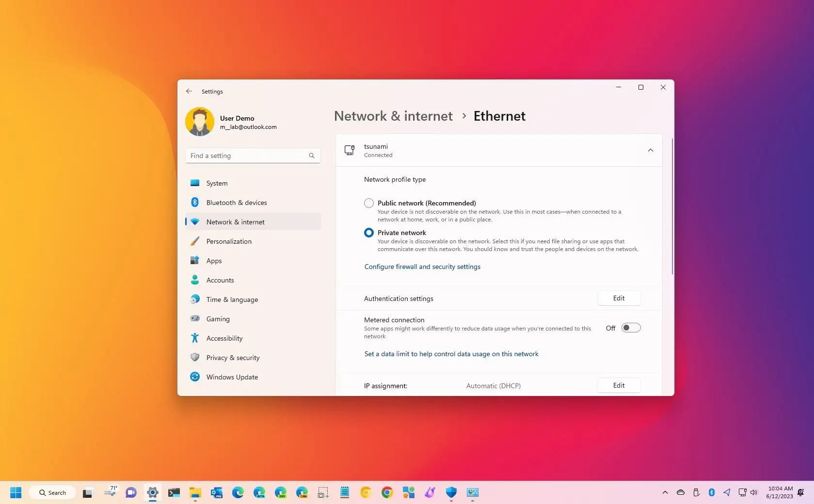Select Time & language category
814x504 pixels.
tap(232, 299)
